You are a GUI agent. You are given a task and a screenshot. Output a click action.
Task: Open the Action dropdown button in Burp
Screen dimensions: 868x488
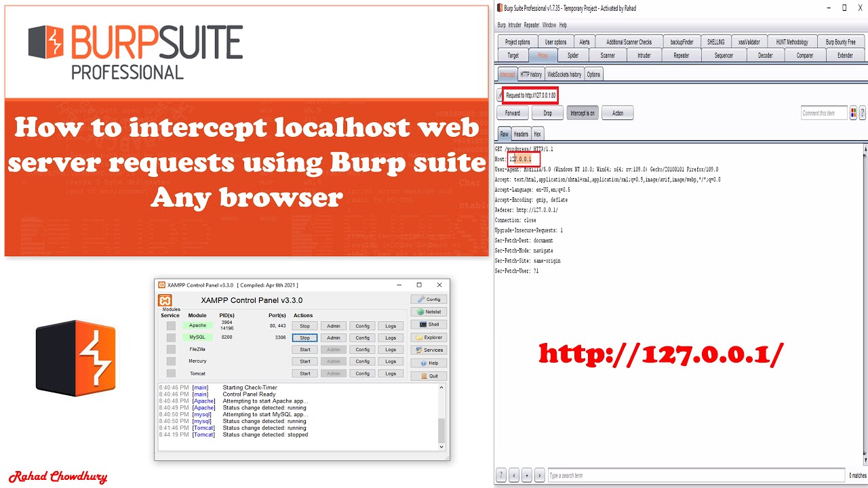coord(618,113)
